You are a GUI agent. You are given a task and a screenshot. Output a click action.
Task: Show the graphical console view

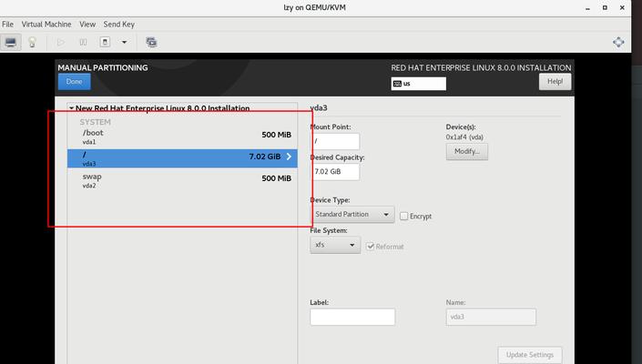pyautogui.click(x=11, y=42)
